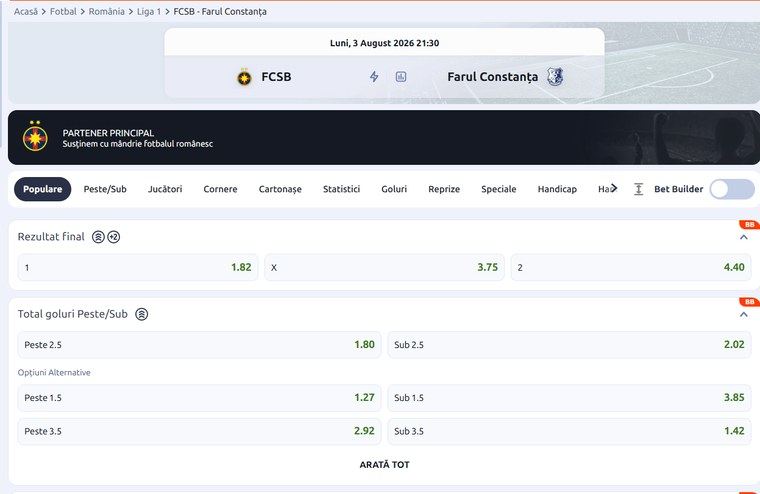This screenshot has height=494, width=760.
Task: Open the Cartonașe tab
Action: click(x=280, y=189)
